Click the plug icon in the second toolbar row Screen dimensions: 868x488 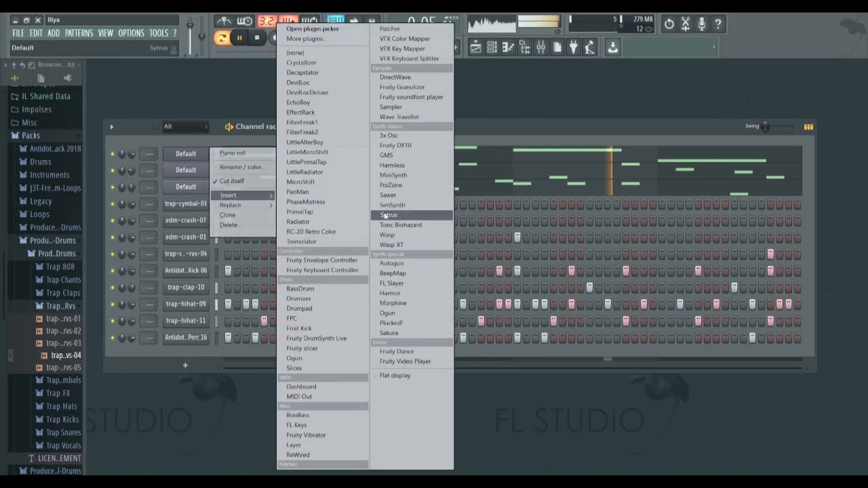pyautogui.click(x=574, y=47)
